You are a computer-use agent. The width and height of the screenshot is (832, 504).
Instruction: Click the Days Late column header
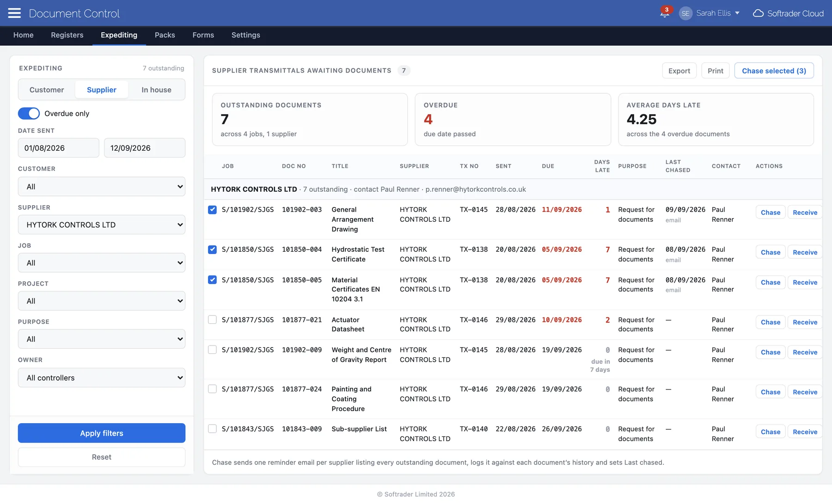coord(602,166)
